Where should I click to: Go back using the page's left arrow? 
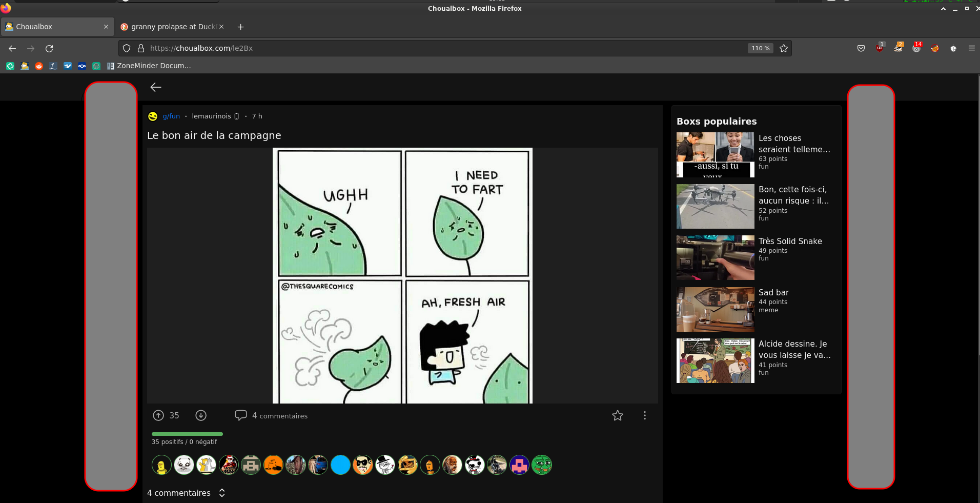tap(156, 87)
